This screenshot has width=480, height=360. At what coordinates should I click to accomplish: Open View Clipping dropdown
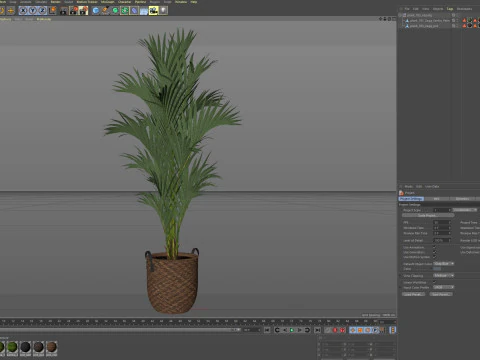[444, 276]
